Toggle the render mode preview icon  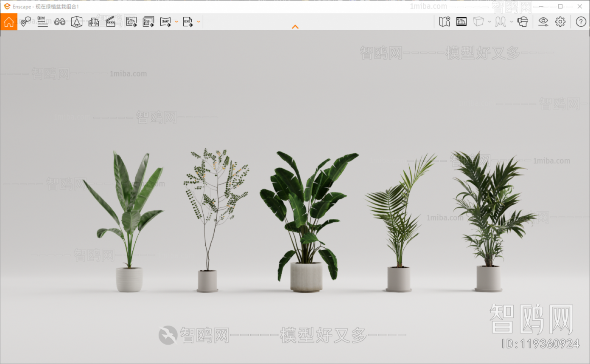pos(461,22)
